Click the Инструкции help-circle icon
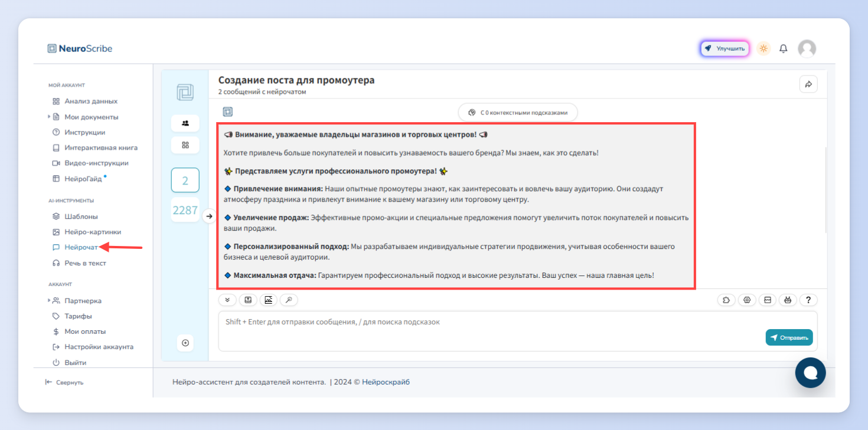The width and height of the screenshot is (868, 430). 56,132
